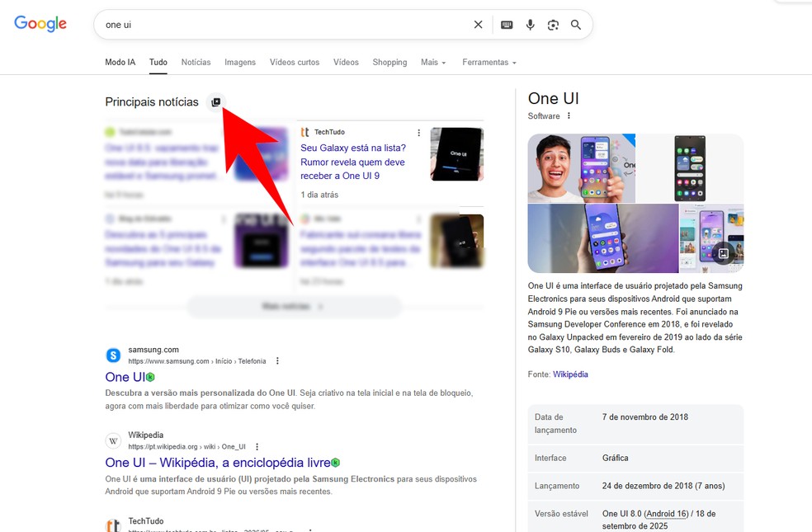Open options menu for samsung.com result
The height and width of the screenshot is (532, 812).
point(277,360)
